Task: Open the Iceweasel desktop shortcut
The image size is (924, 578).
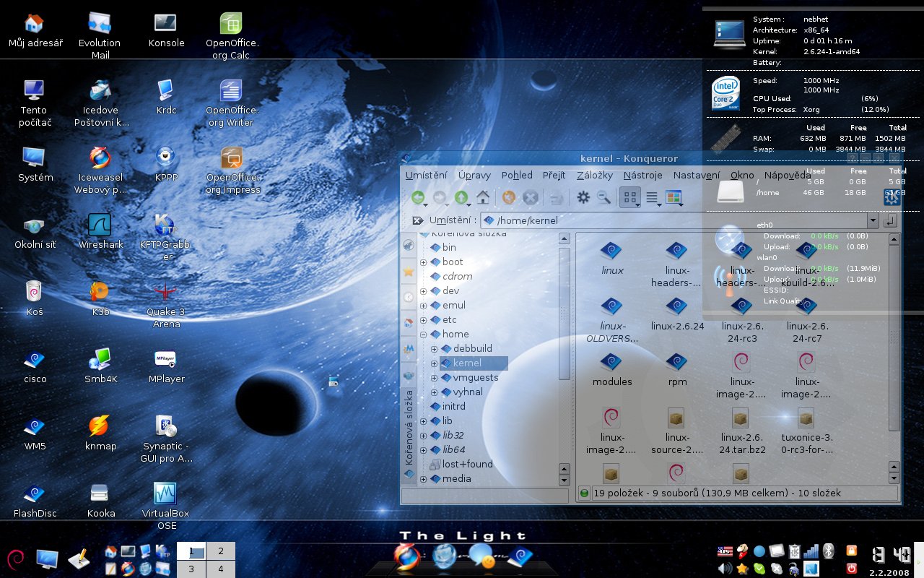Action: pos(100,171)
